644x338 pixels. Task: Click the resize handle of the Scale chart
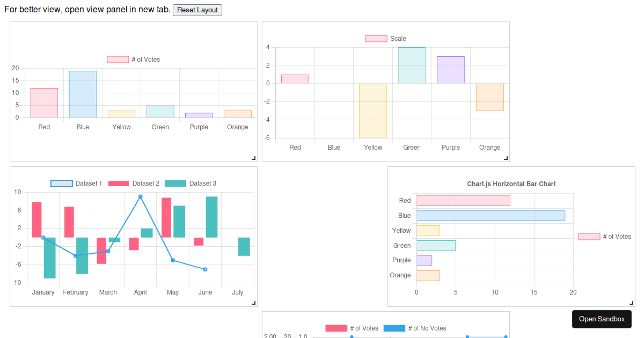pyautogui.click(x=505, y=158)
